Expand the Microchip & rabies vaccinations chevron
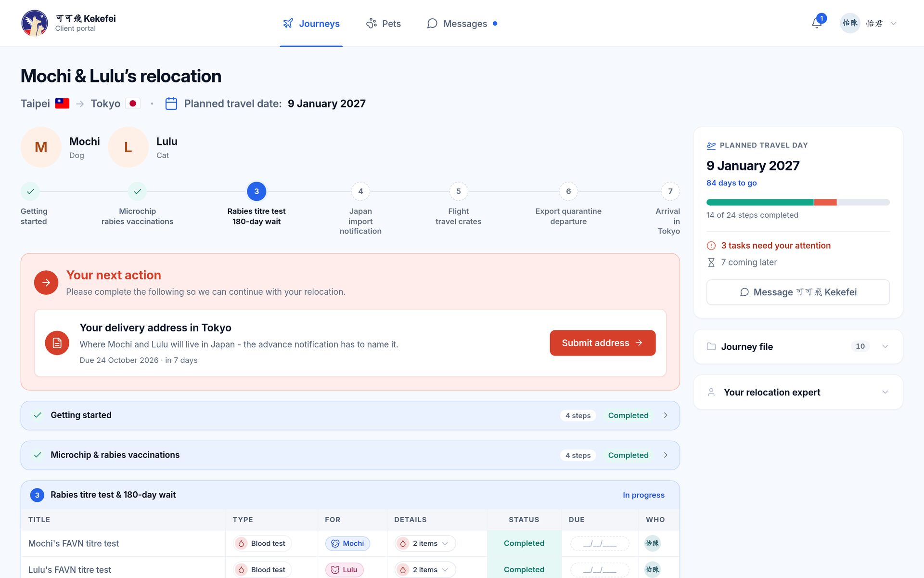Screen dimensions: 924x578 click(x=666, y=455)
